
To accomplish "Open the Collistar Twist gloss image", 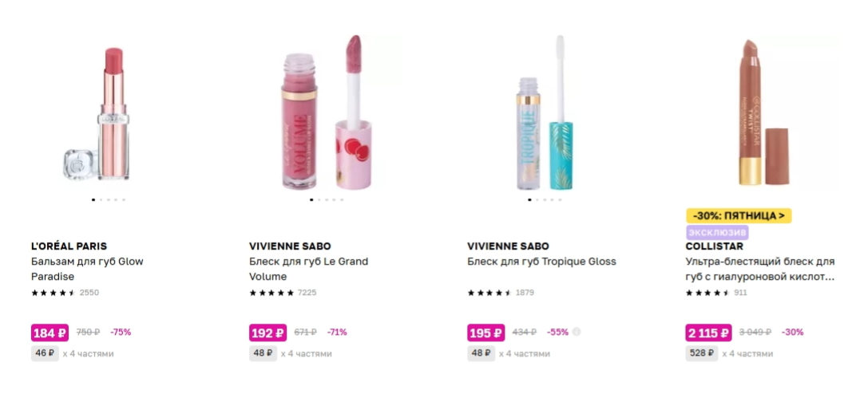I will pos(764,112).
